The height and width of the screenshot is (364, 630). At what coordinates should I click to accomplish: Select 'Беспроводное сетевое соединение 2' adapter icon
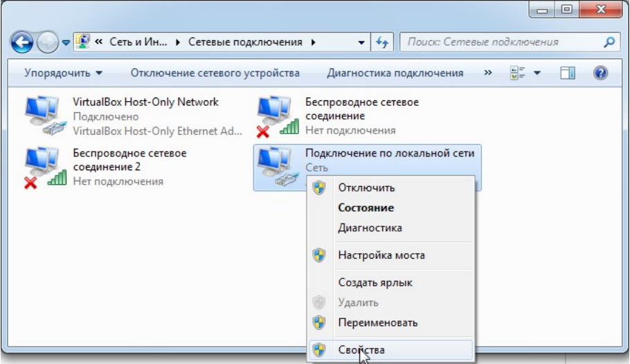45,167
